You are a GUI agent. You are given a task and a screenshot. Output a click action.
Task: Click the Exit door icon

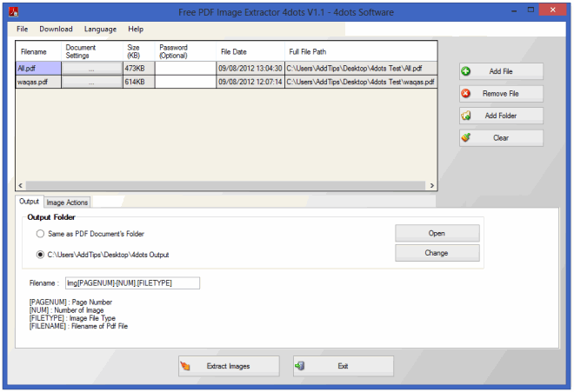300,366
